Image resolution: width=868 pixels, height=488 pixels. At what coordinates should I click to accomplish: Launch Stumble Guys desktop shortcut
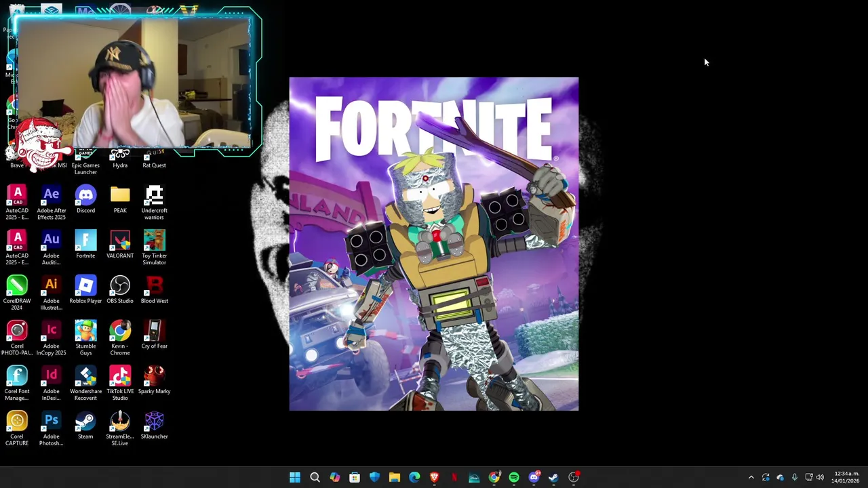point(85,338)
